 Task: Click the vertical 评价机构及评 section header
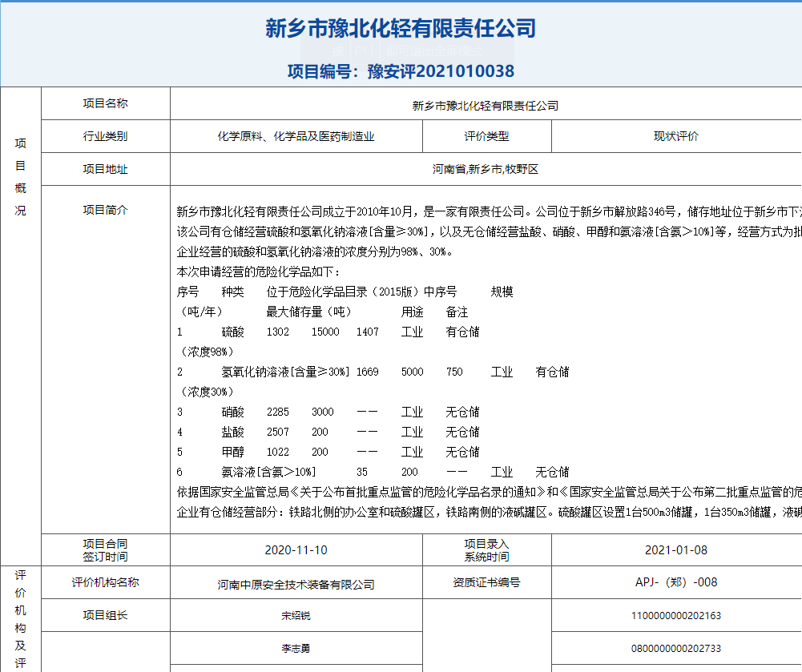pyautogui.click(x=21, y=619)
